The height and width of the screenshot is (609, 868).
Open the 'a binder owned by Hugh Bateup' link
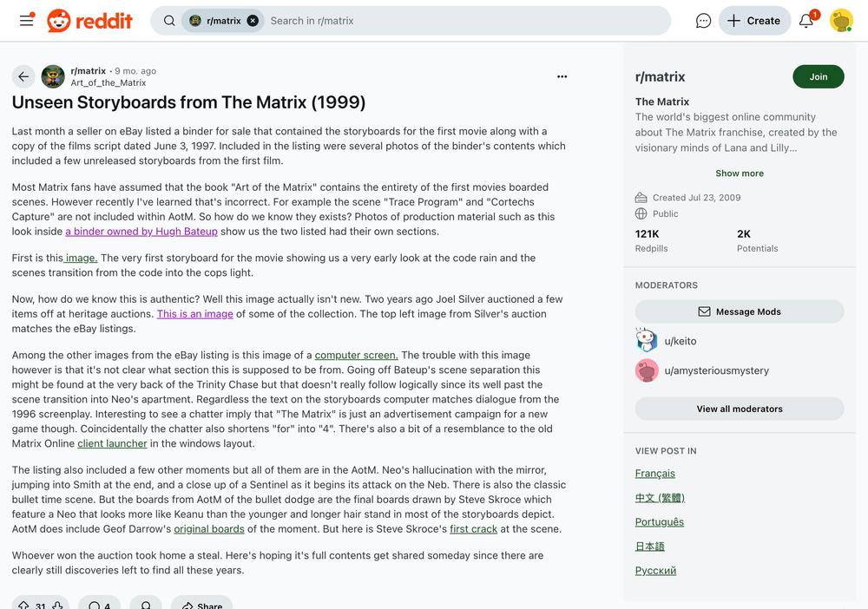pos(141,232)
